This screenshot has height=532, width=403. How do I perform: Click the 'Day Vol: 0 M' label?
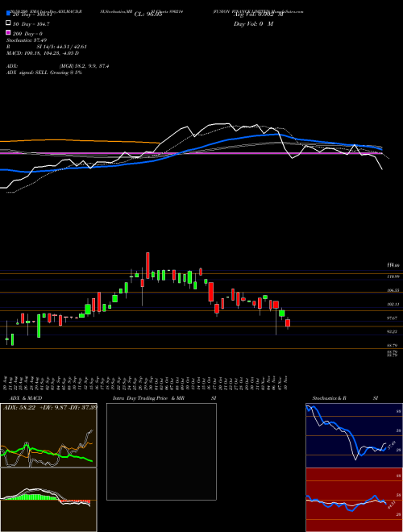click(253, 24)
